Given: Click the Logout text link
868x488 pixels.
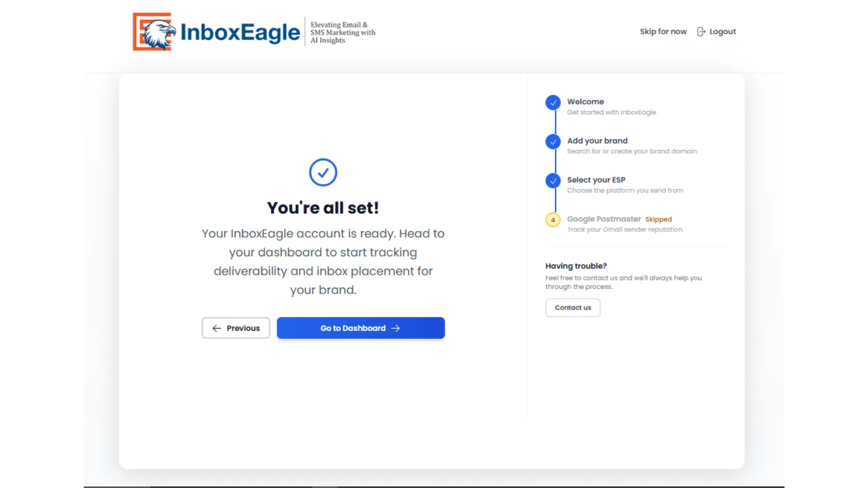Looking at the screenshot, I should click(x=722, y=32).
